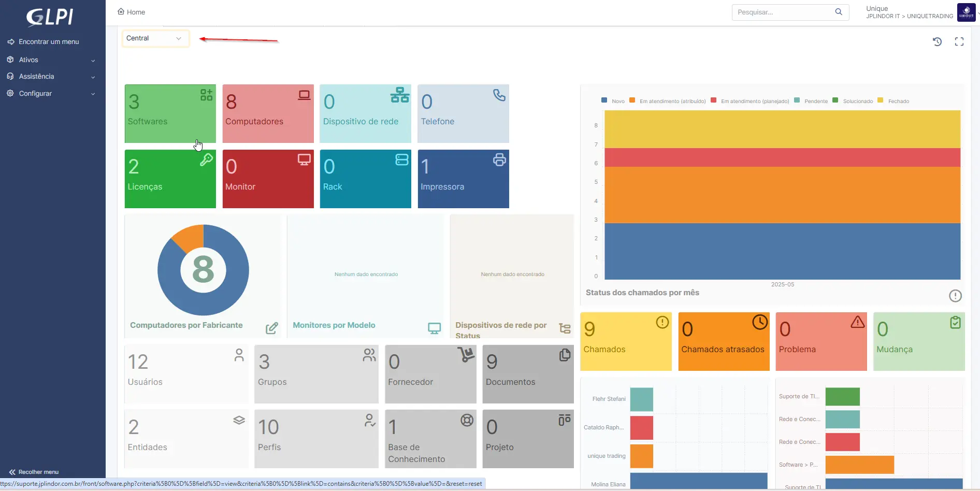Click into the Pesquisar search field
Image resolution: width=980 pixels, height=491 pixels.
pos(782,12)
